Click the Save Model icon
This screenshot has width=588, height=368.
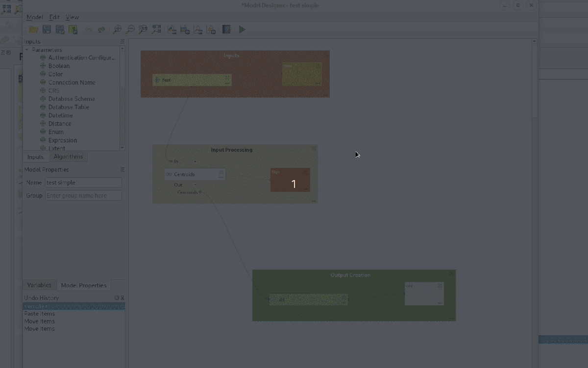point(47,30)
